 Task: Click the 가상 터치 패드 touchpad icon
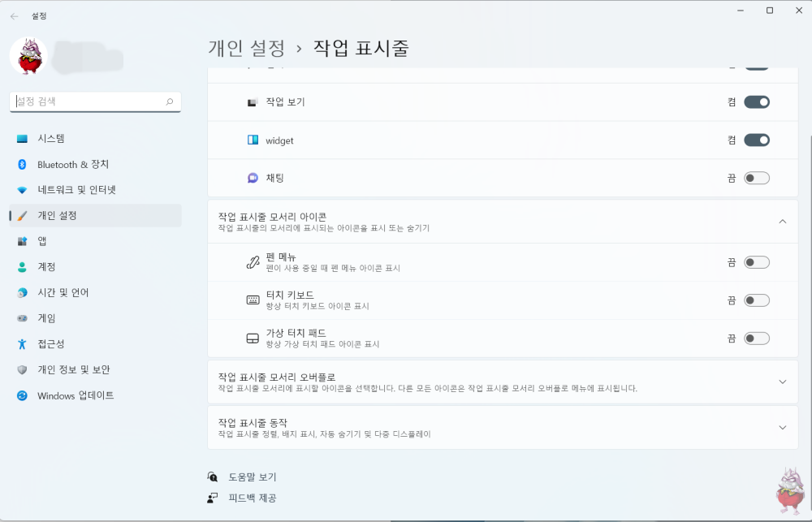click(253, 339)
